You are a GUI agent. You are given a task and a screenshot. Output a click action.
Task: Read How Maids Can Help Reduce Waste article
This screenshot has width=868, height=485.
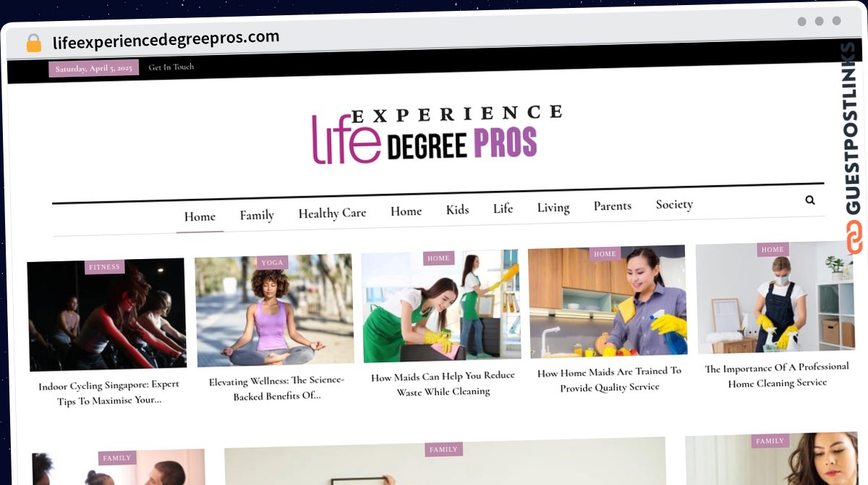coord(443,384)
